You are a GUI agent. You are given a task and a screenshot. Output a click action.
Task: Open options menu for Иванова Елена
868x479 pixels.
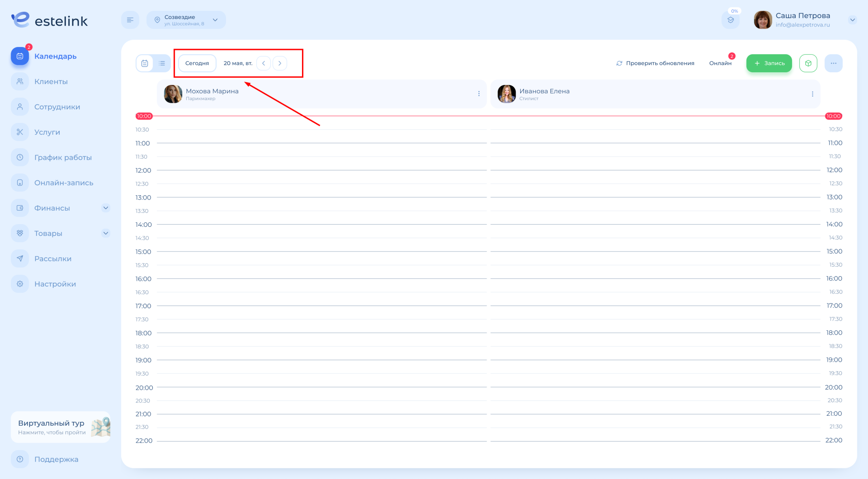click(x=812, y=94)
